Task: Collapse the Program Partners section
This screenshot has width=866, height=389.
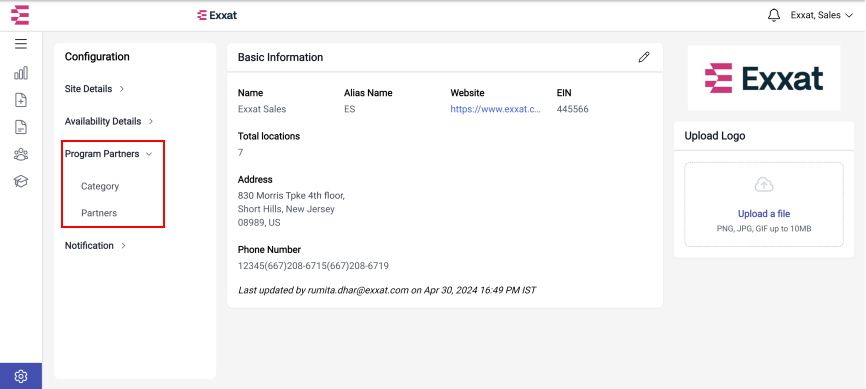Action: coord(108,154)
